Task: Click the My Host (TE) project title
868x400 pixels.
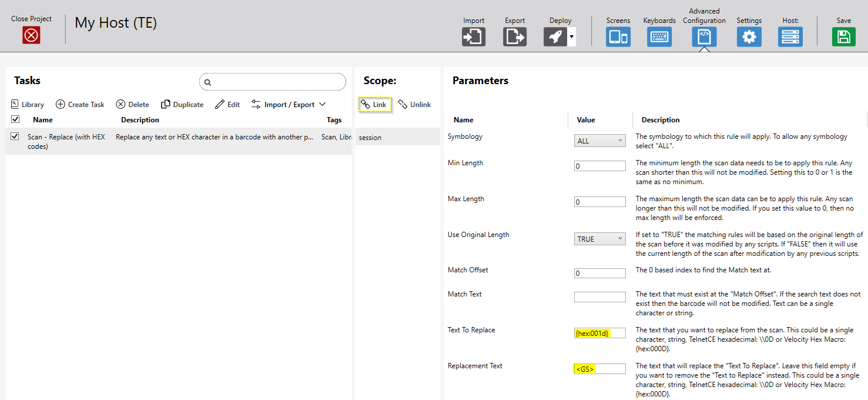Action: click(x=116, y=24)
